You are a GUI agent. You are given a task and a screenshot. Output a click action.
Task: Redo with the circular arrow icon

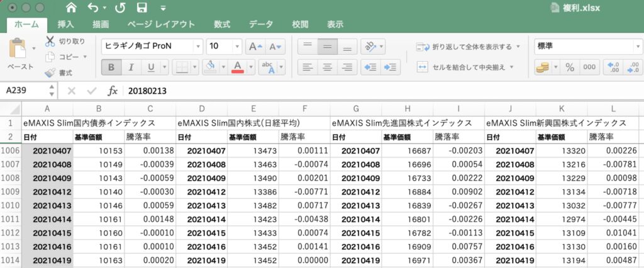[x=120, y=8]
